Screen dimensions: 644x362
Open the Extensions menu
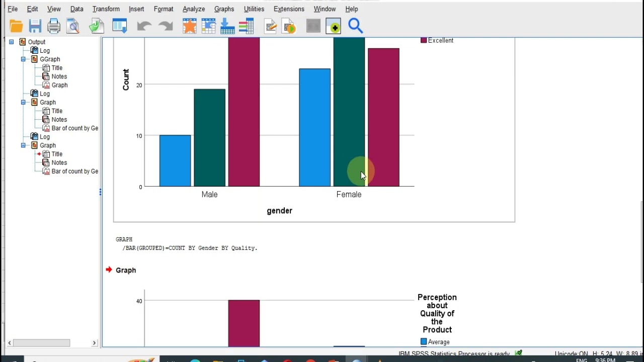coord(289,9)
